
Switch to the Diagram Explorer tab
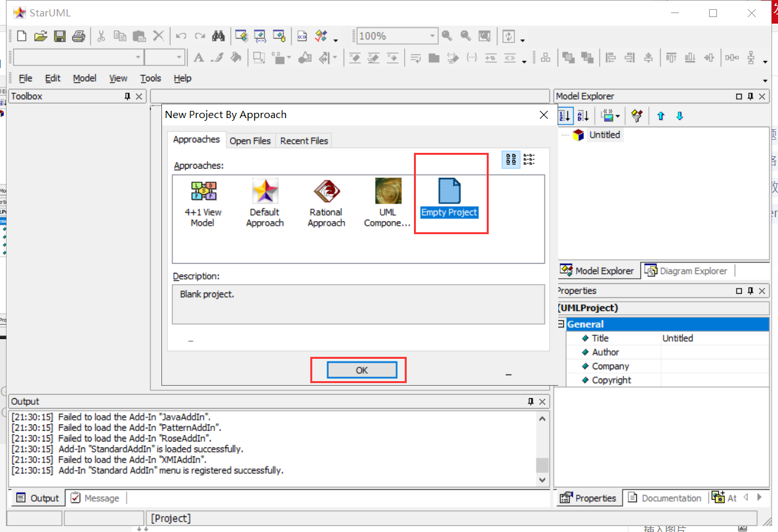point(687,271)
